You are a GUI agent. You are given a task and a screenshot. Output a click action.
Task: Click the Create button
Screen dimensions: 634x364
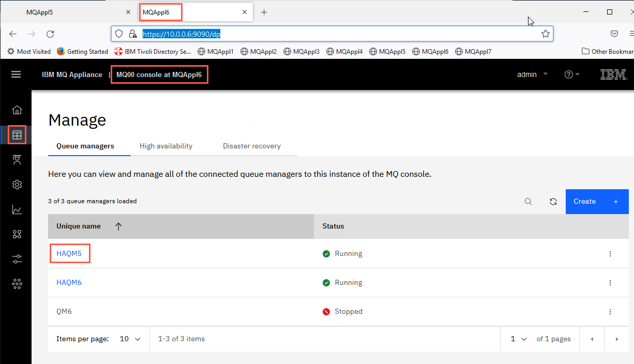coord(597,202)
